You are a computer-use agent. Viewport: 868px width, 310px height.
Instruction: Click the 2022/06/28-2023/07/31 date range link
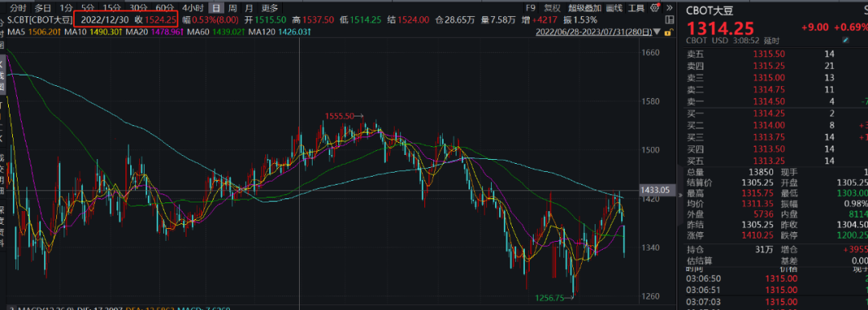tap(594, 32)
